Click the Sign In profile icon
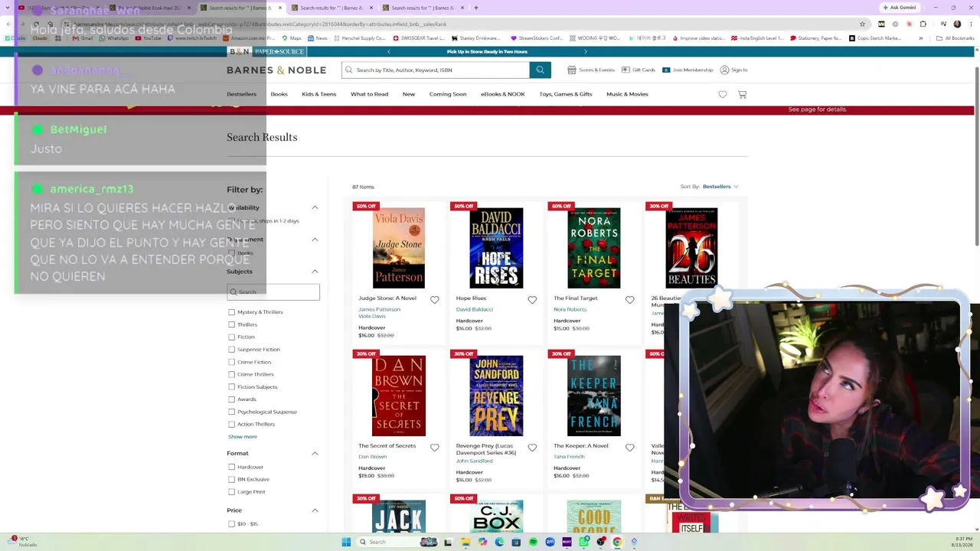Image resolution: width=980 pixels, height=551 pixels. click(x=724, y=70)
